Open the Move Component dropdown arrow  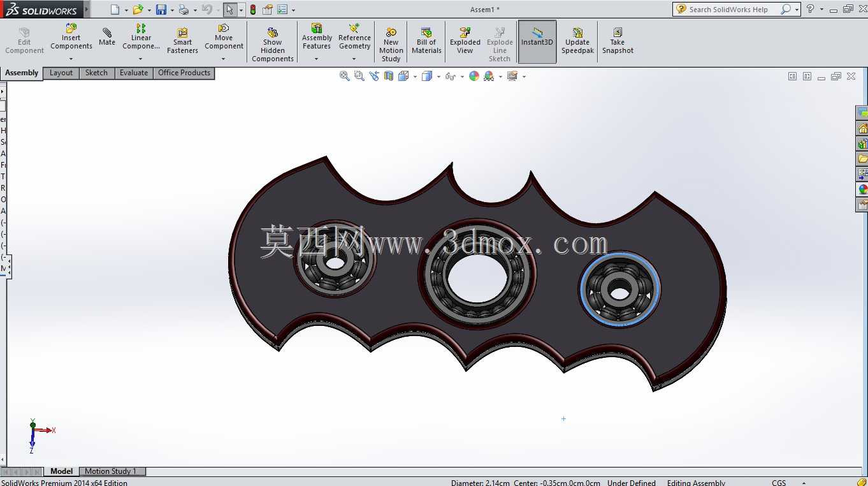click(224, 59)
